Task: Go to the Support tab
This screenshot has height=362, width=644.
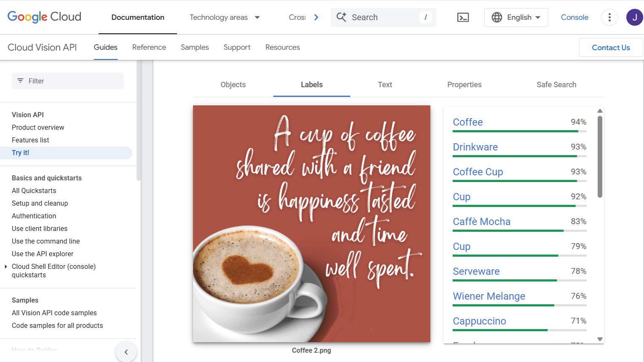Action: point(237,47)
